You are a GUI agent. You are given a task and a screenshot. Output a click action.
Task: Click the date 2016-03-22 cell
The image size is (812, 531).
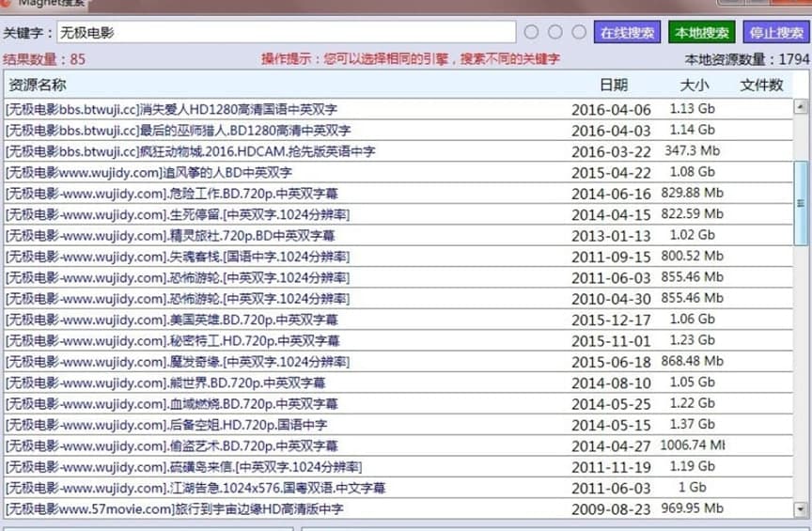611,152
